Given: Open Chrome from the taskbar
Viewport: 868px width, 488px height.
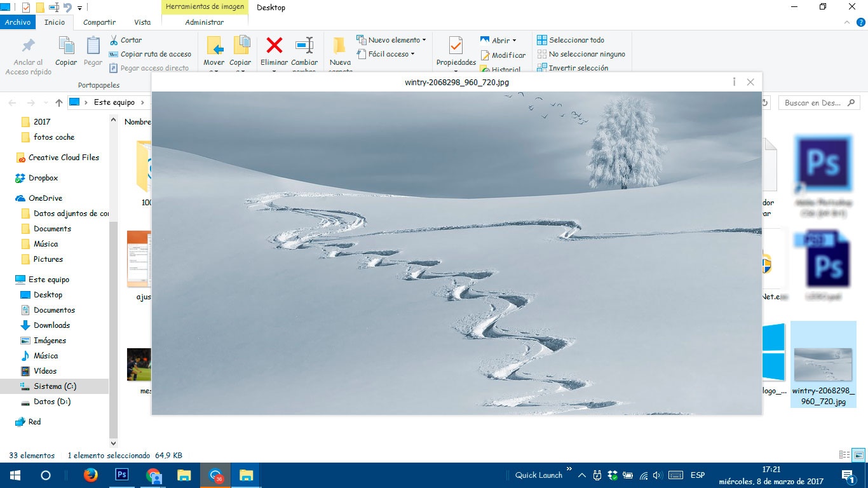Looking at the screenshot, I should click(x=153, y=475).
